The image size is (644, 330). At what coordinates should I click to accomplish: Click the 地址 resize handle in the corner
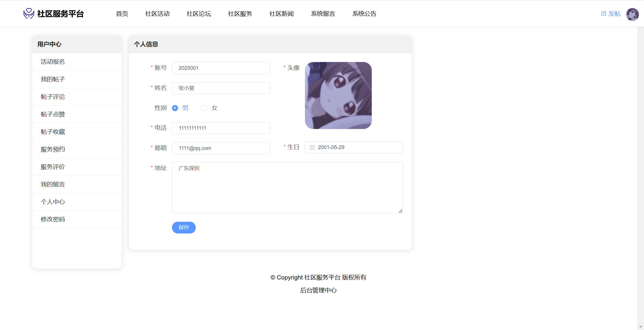coord(400,211)
